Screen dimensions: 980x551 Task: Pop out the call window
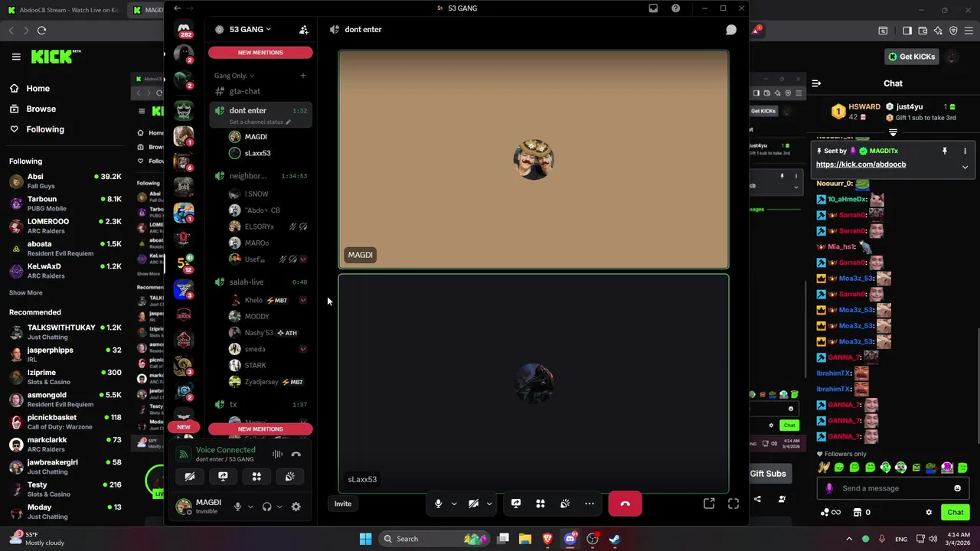coord(709,504)
